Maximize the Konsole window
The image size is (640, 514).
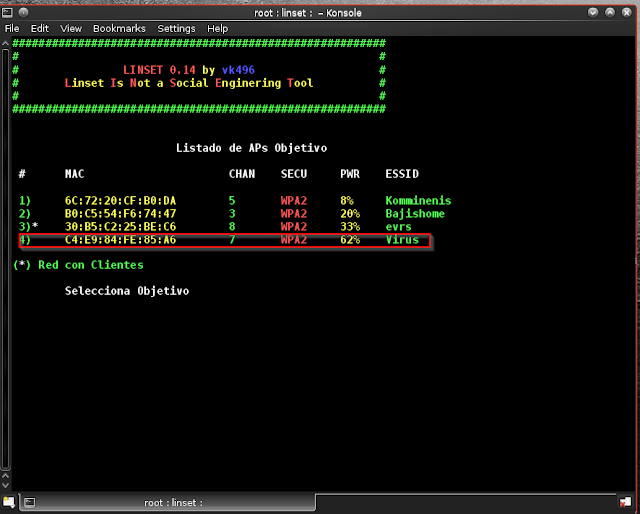[x=612, y=11]
